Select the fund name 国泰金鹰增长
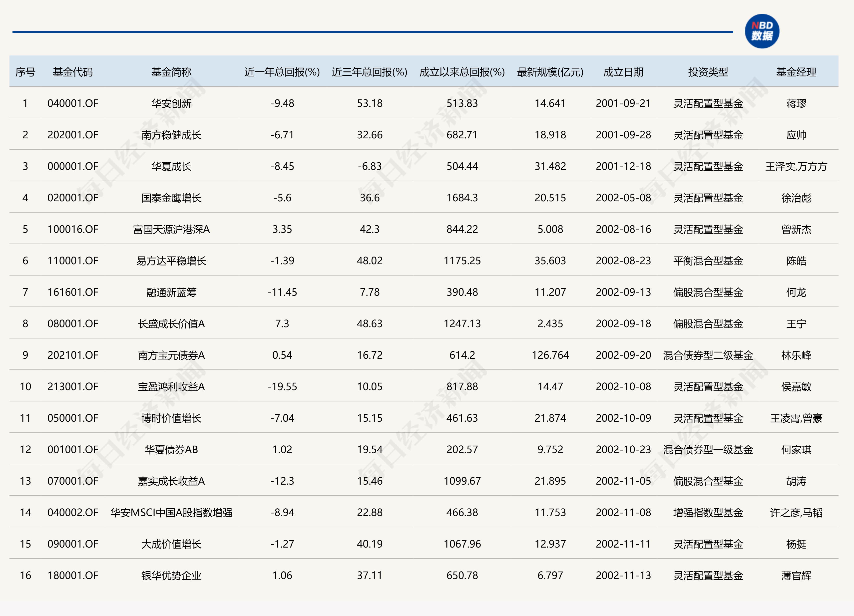Viewport: 854px width, 616px height. coord(171,198)
